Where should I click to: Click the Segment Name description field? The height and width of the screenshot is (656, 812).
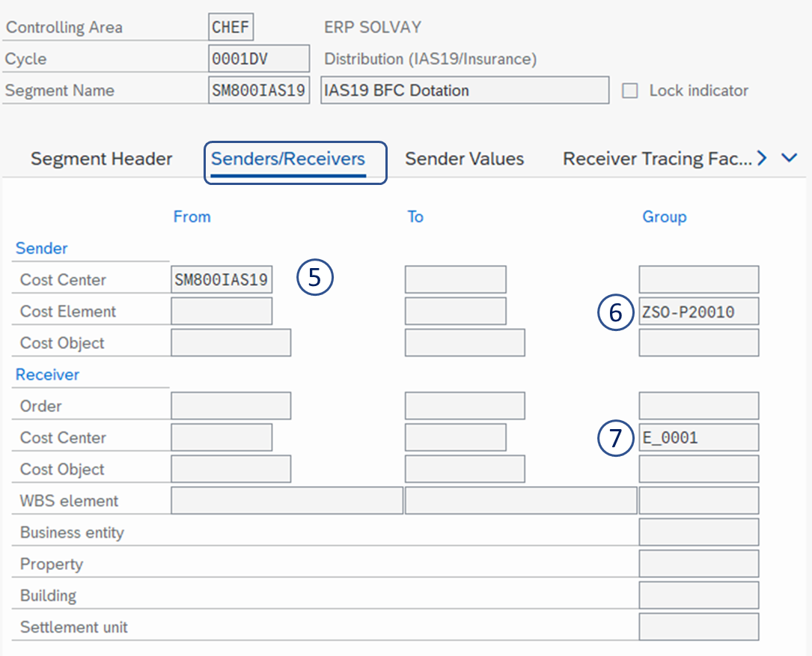click(464, 91)
